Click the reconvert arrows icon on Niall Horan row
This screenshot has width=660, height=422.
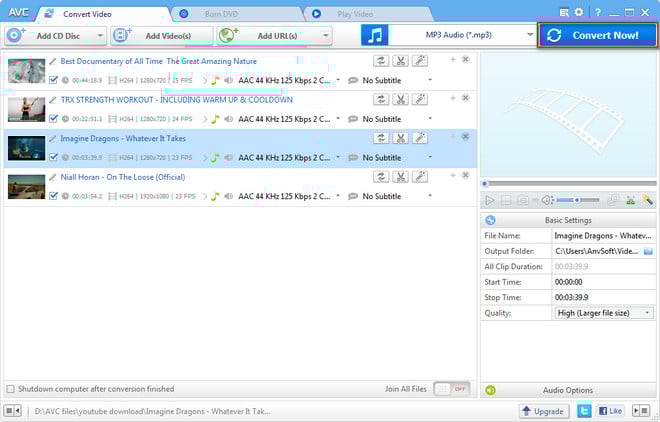[381, 177]
